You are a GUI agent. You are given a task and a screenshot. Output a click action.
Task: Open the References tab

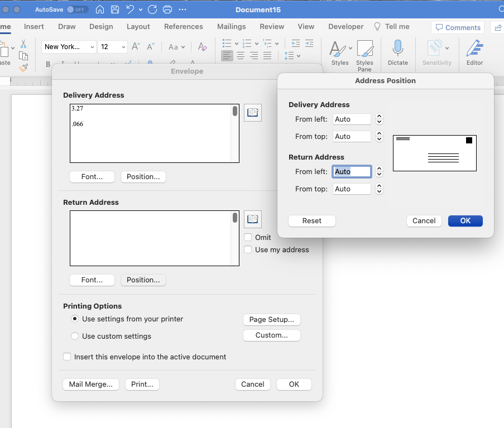(x=183, y=27)
